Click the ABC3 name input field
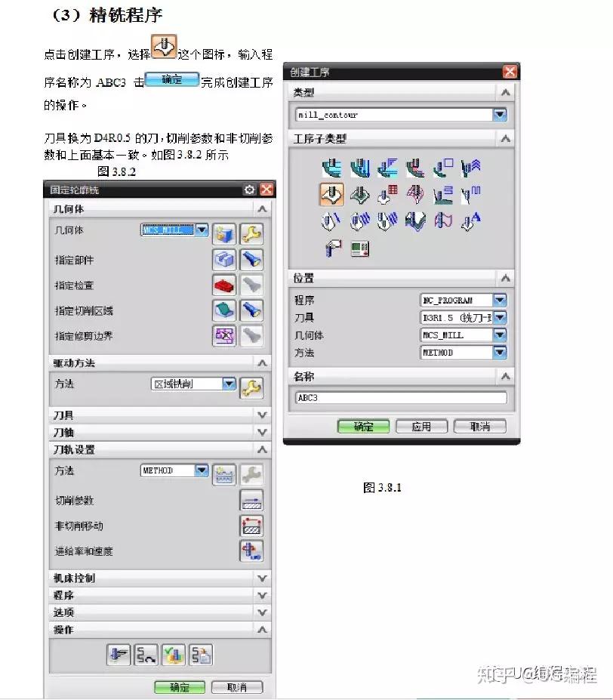Image resolution: width=613 pixels, height=700 pixels. (x=401, y=397)
